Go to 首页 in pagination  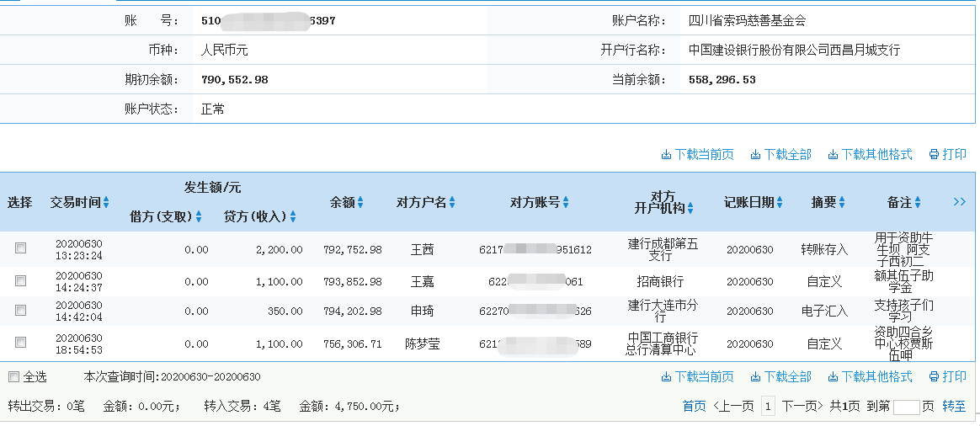(695, 407)
